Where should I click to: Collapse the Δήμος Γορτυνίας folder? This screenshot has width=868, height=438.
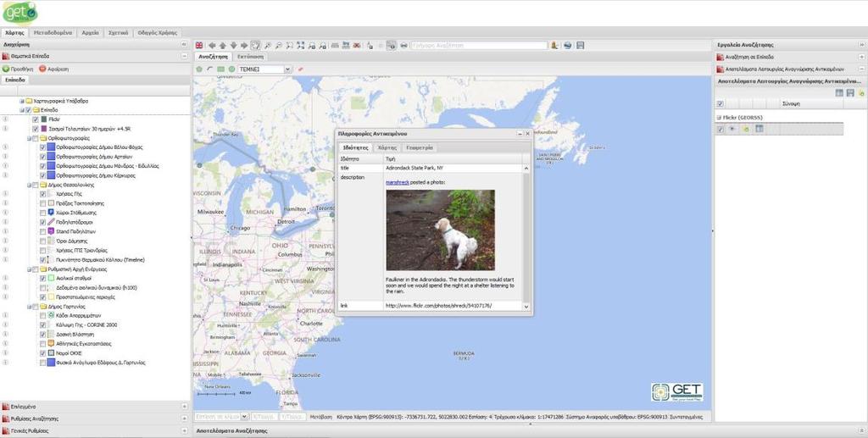pyautogui.click(x=30, y=306)
